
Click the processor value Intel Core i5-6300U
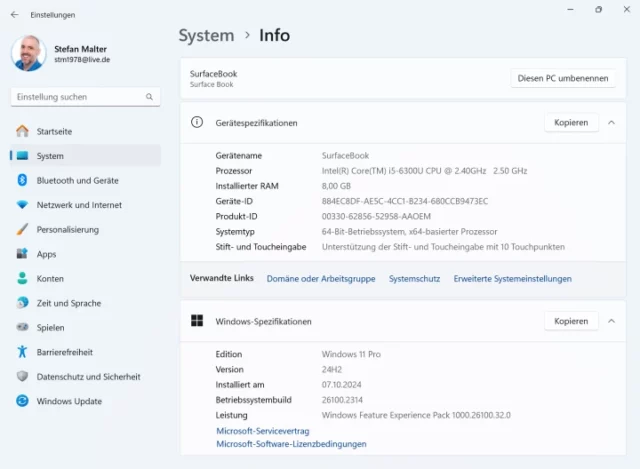tap(424, 171)
